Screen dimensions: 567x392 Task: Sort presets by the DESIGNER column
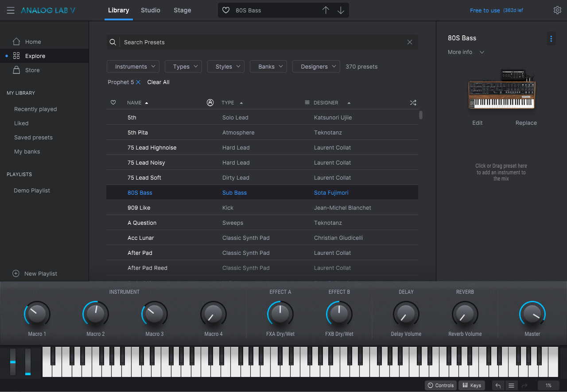tap(332, 103)
